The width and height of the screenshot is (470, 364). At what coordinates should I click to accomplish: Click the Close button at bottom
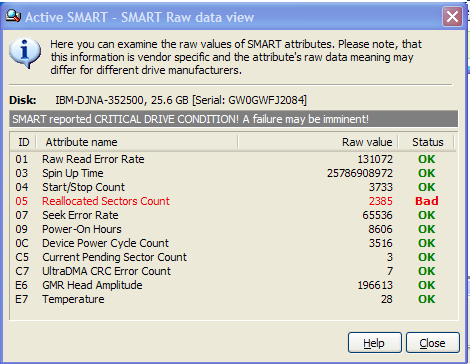[x=433, y=342]
